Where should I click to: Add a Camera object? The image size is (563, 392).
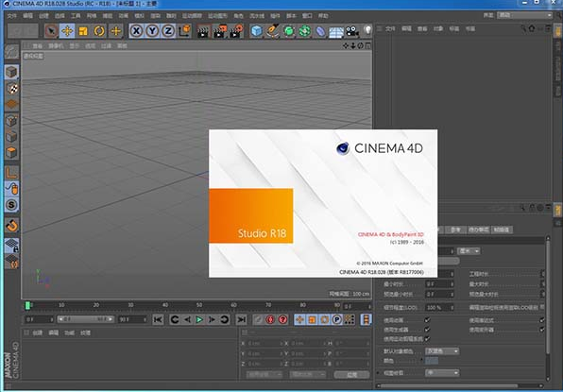click(x=352, y=31)
